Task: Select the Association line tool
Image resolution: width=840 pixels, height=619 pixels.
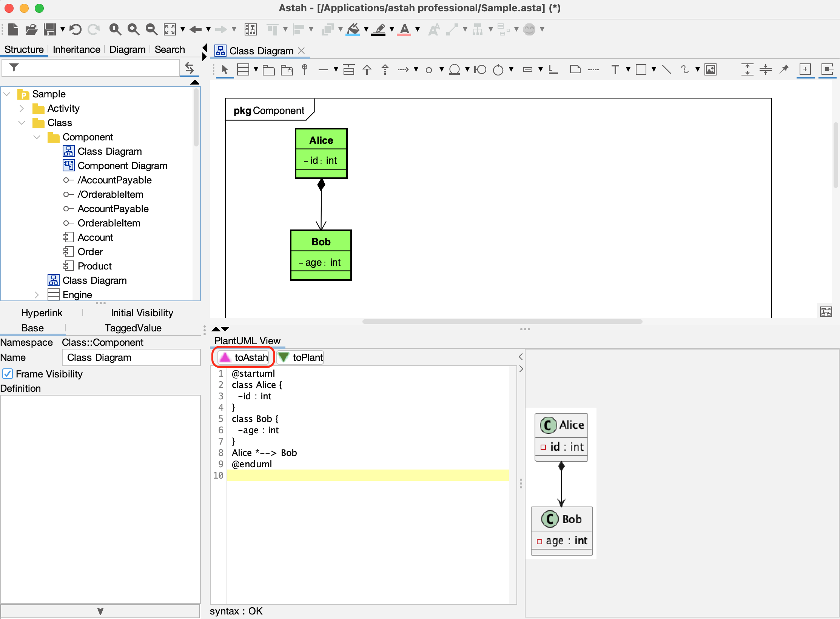Action: pos(323,69)
